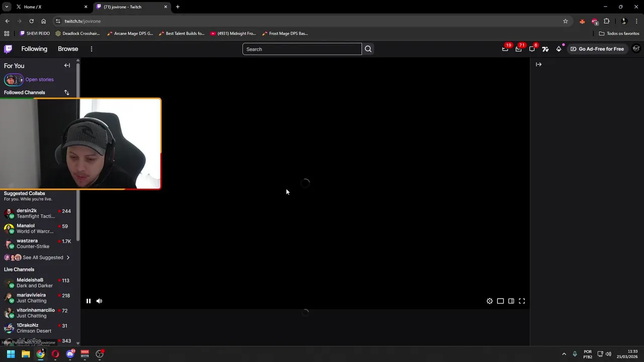Viewport: 644px width, 362px height.
Task: Open vitorinhamarcilio live channel
Action: pyautogui.click(x=39, y=313)
